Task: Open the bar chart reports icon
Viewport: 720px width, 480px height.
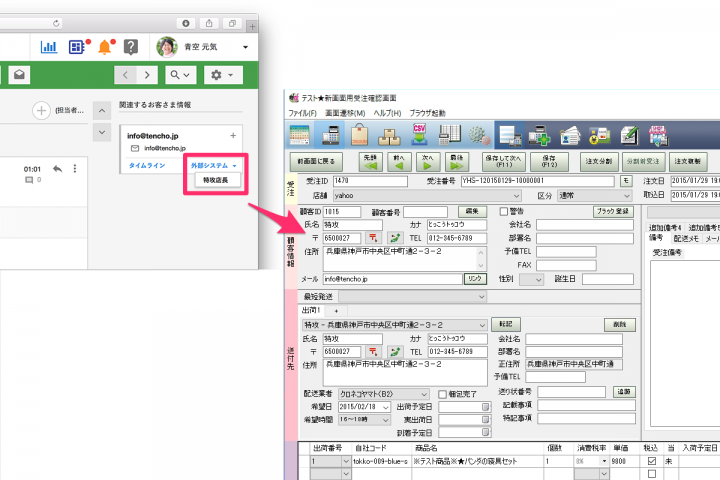Action: pos(49,46)
